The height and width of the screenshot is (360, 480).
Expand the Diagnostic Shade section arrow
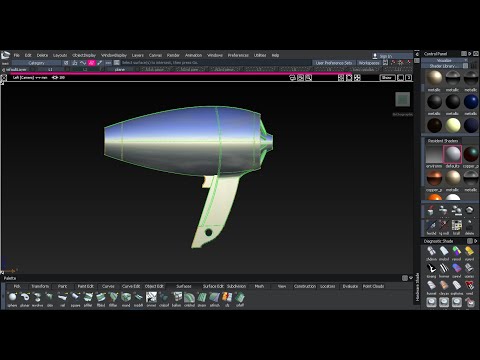click(x=476, y=241)
